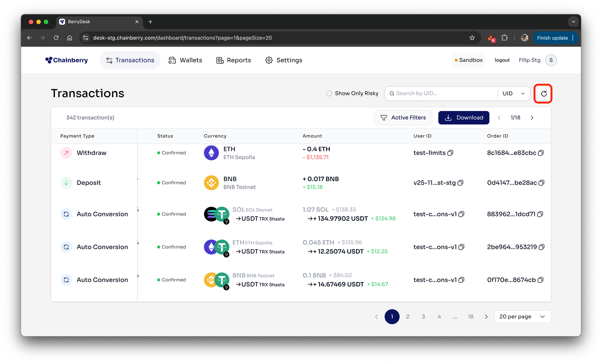Expand the 20 per page dropdown
Screen dimensions: 602x364
pos(522,317)
